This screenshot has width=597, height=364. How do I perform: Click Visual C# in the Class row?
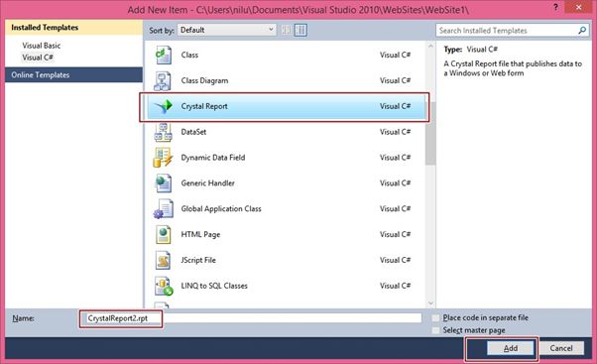[x=395, y=56]
